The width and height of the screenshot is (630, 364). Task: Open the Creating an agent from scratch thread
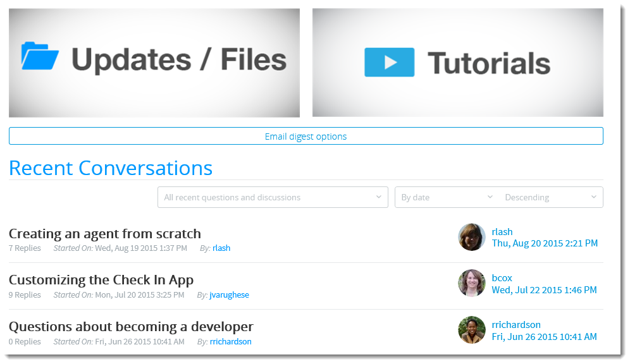105,234
